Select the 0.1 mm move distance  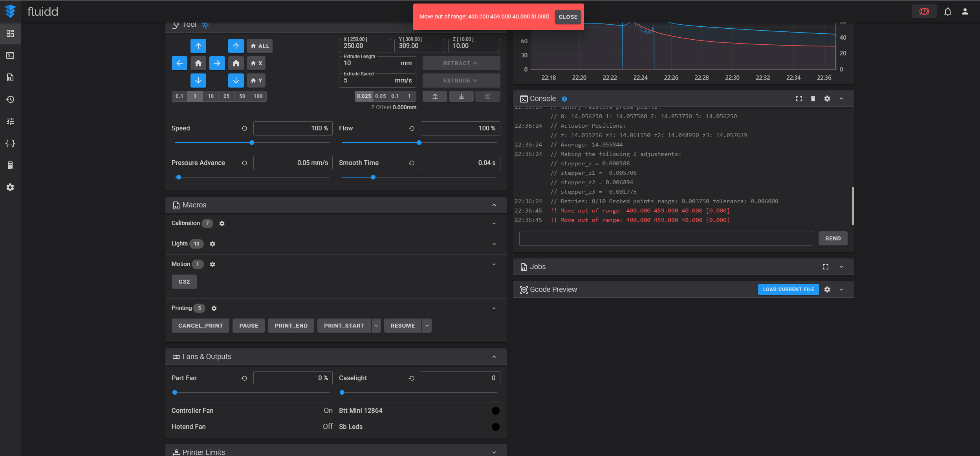click(x=180, y=96)
